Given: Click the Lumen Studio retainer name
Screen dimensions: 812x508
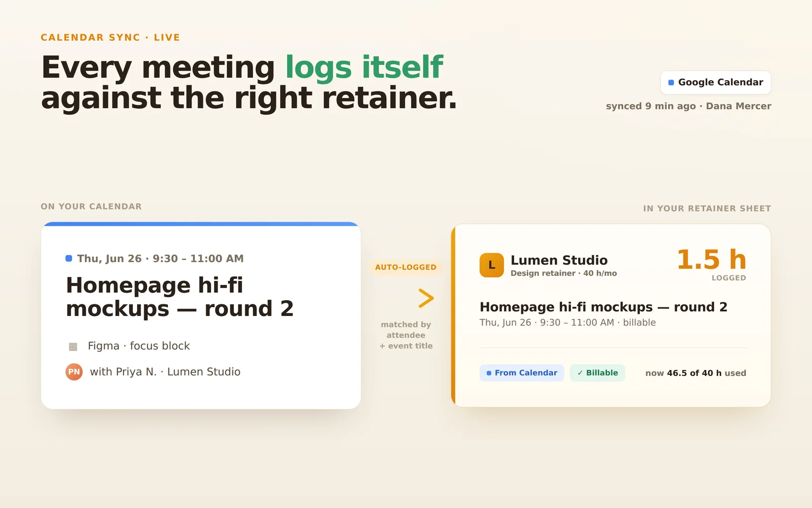Looking at the screenshot, I should coord(559,260).
